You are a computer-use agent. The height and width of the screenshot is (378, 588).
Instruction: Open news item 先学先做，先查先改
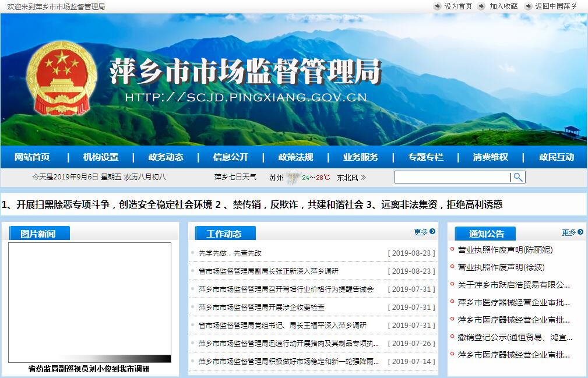[230, 253]
